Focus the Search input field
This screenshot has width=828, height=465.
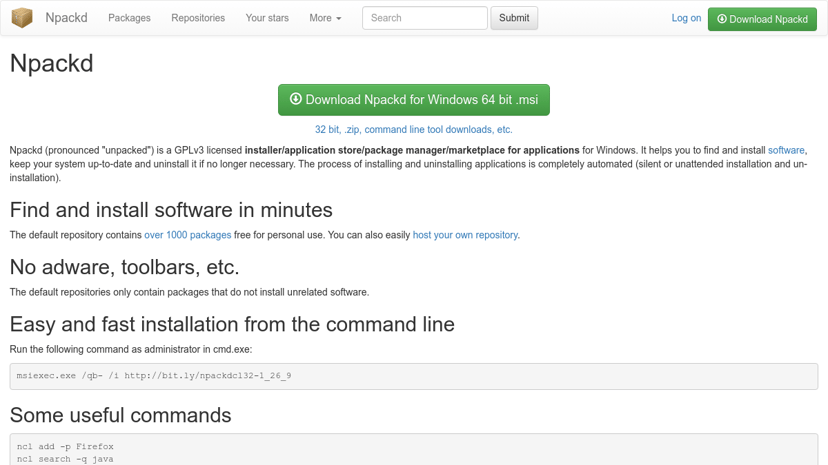pos(425,18)
